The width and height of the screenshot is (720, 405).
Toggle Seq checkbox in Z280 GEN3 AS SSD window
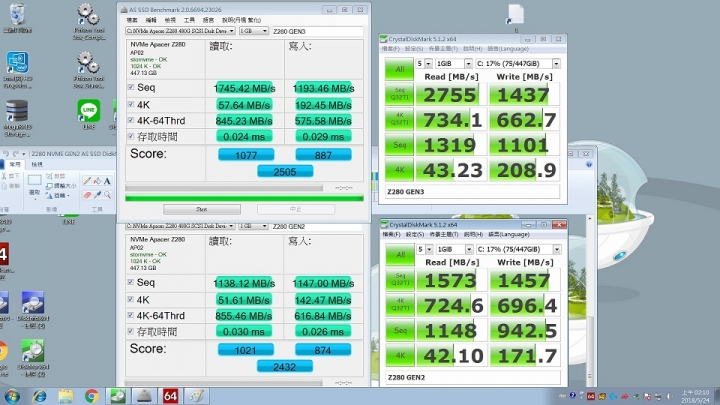131,87
